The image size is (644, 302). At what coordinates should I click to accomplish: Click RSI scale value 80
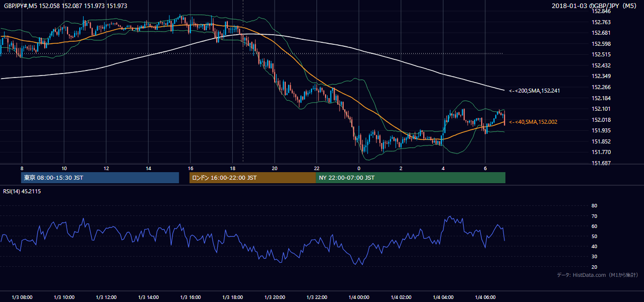[x=594, y=206]
